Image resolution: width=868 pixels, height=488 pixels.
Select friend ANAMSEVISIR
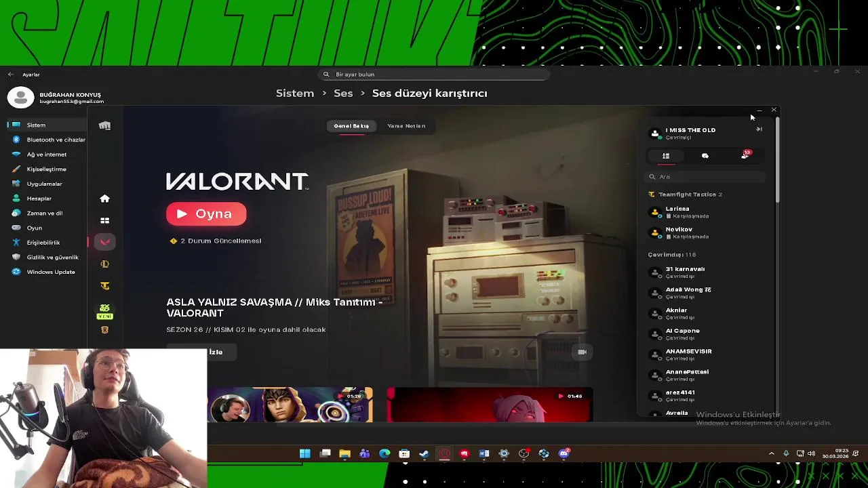click(x=705, y=354)
